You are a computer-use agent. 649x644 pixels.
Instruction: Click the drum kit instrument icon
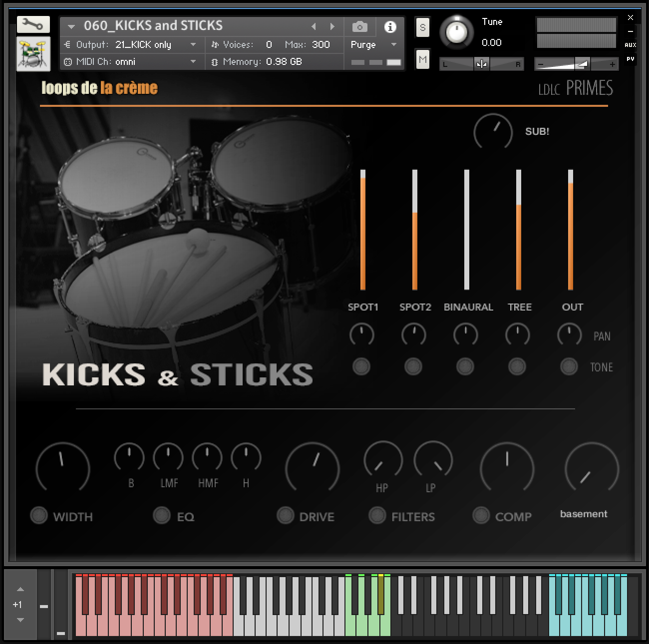coord(33,53)
